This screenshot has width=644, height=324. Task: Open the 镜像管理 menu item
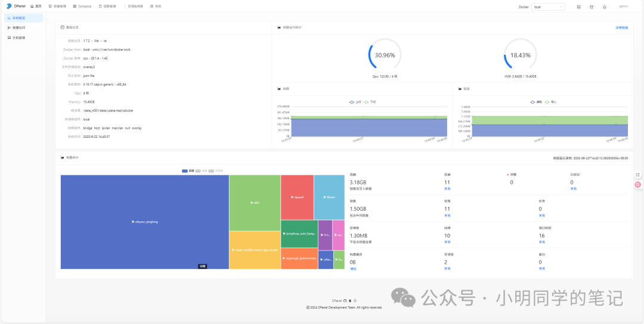tap(107, 7)
